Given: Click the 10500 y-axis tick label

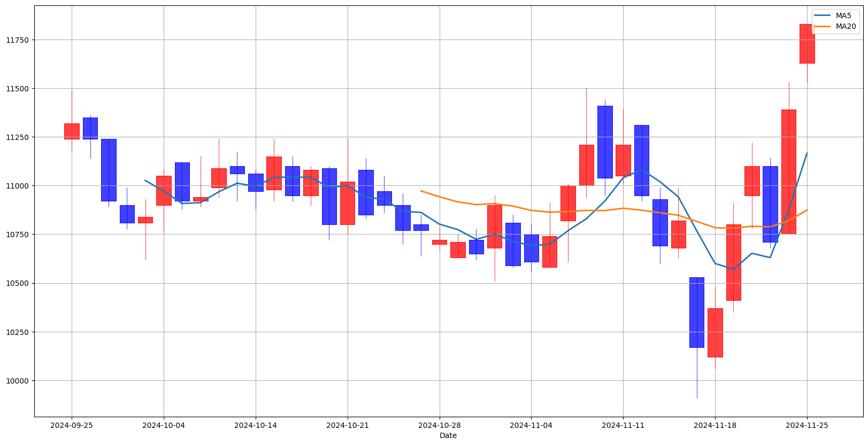Looking at the screenshot, I should click(18, 284).
